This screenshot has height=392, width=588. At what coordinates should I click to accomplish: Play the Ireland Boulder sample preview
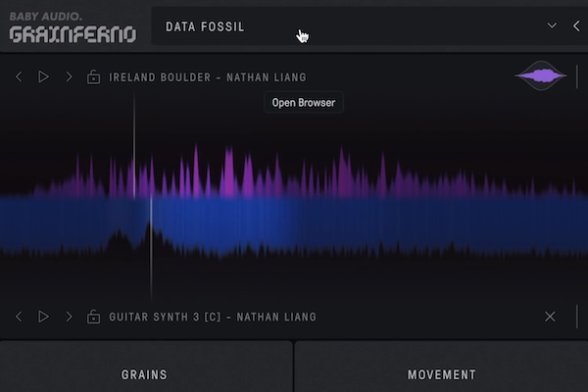point(43,76)
